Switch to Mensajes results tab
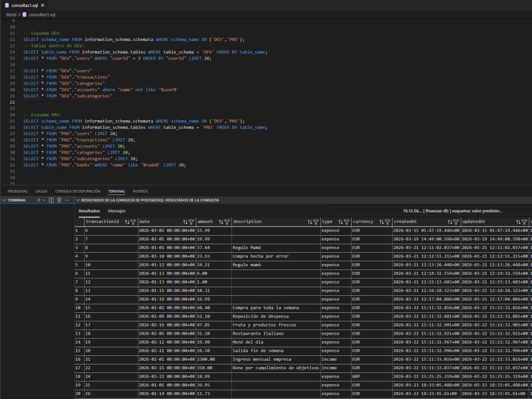The height and width of the screenshot is (399, 532). 117,211
